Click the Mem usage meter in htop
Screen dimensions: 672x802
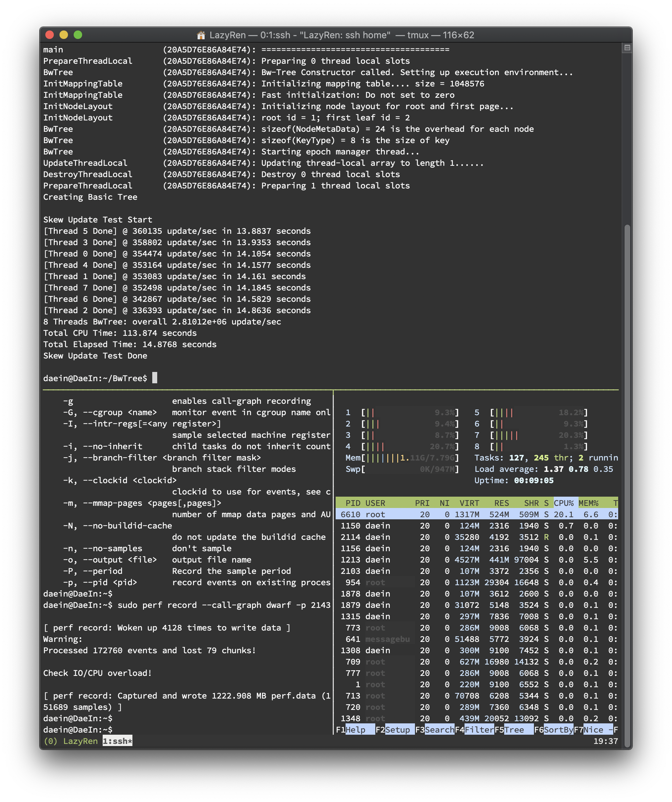click(x=402, y=458)
